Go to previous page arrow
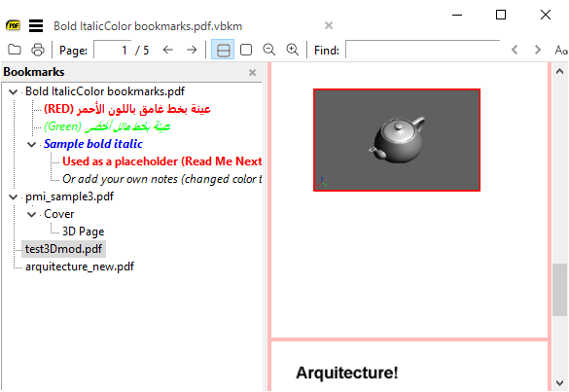Image resolution: width=569 pixels, height=392 pixels. 167,50
